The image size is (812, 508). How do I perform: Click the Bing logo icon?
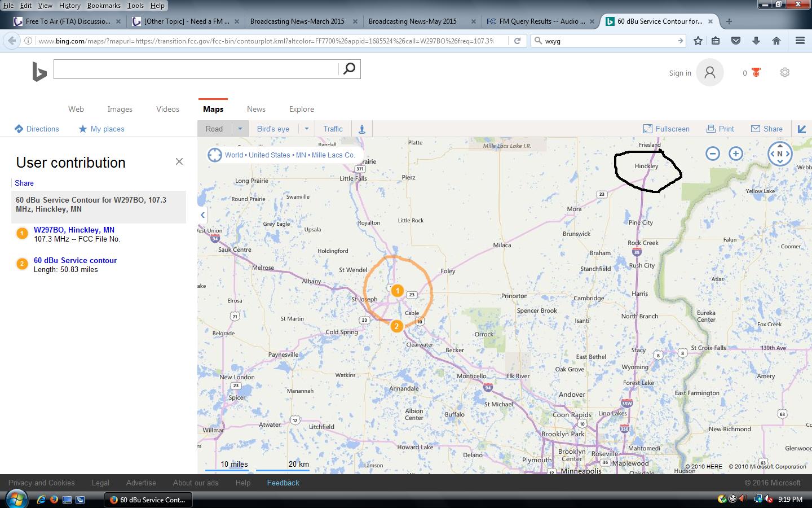(x=39, y=72)
